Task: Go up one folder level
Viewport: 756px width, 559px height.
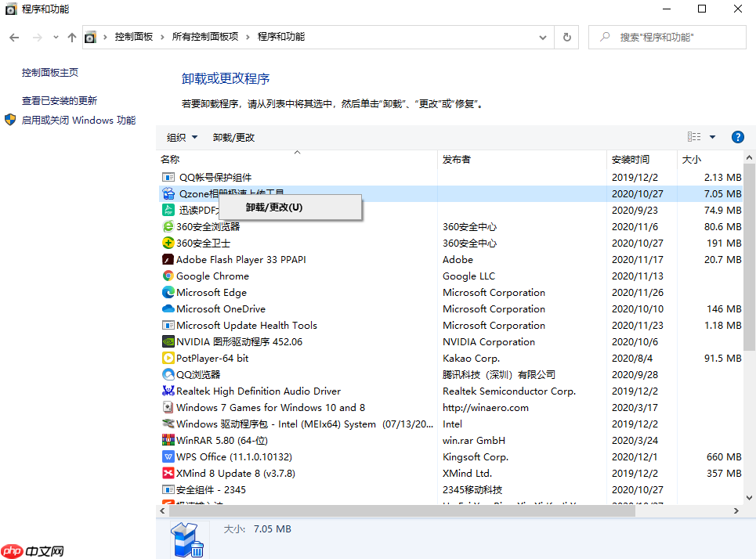Action: point(72,37)
